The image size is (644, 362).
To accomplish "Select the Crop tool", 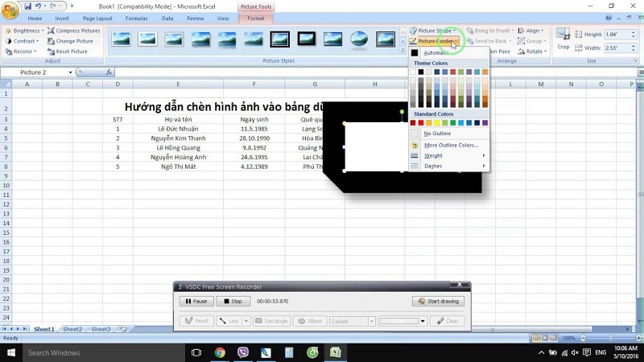I will tap(563, 39).
